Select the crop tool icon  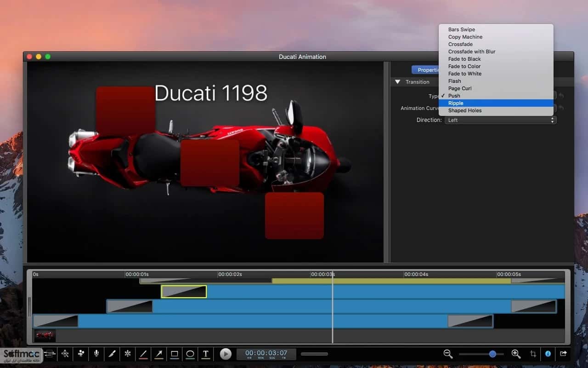coord(533,354)
